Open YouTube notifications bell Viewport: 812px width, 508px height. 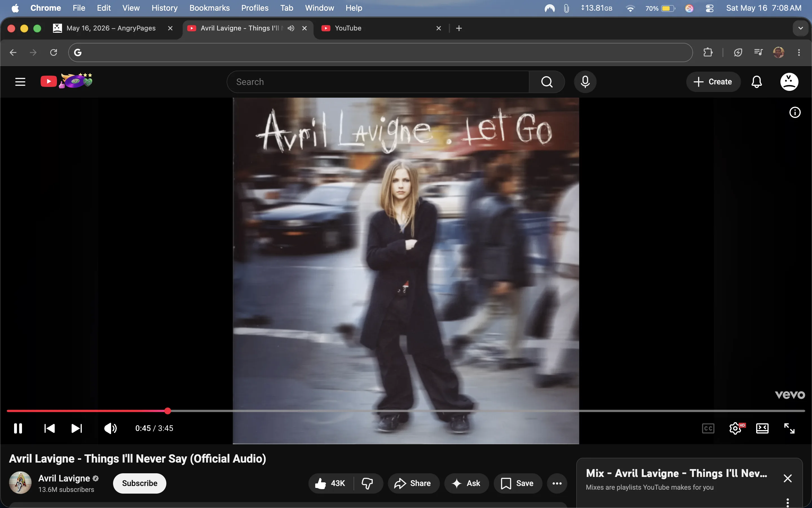click(x=756, y=82)
